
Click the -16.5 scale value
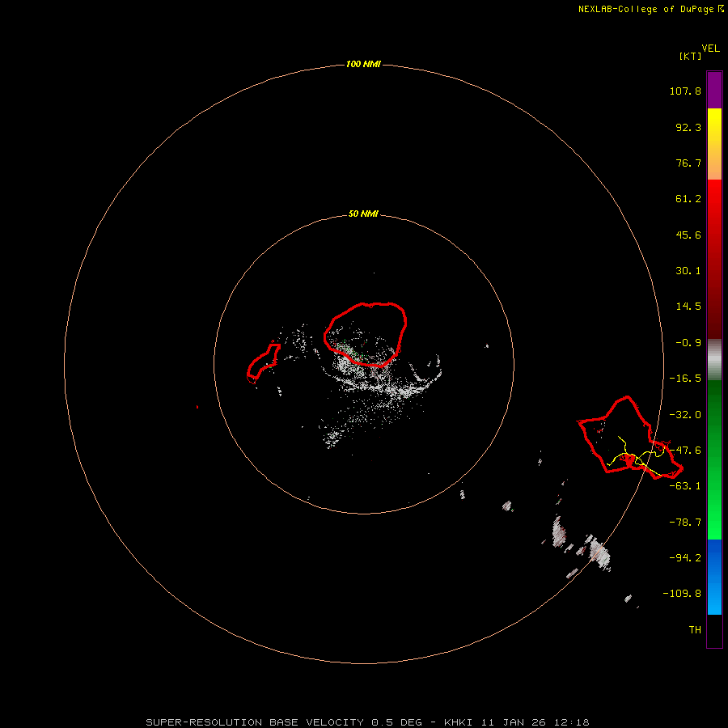click(x=685, y=379)
